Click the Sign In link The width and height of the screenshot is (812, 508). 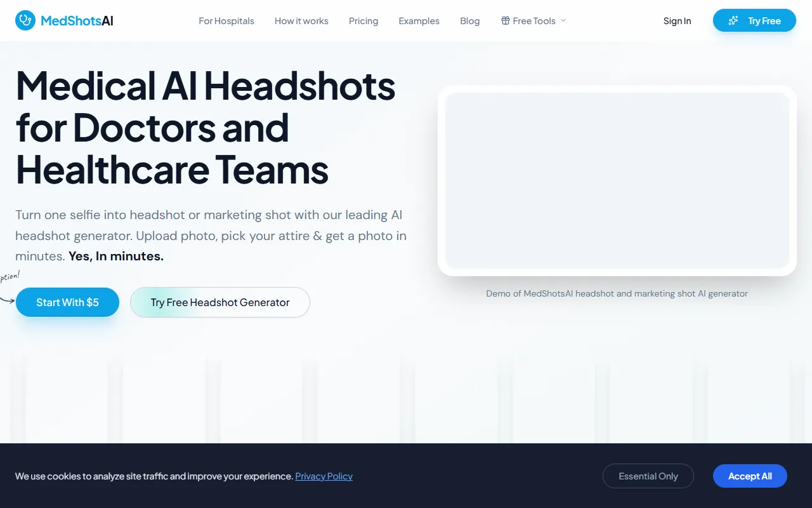point(677,21)
